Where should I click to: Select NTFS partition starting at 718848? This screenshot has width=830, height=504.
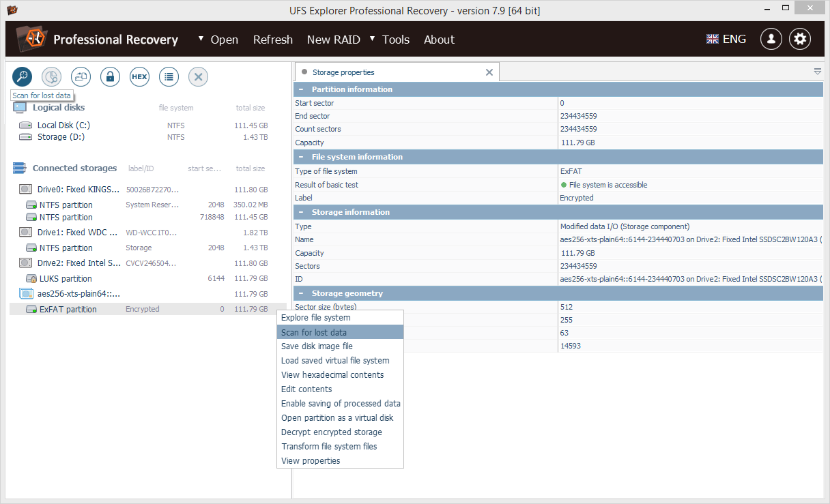(148, 217)
